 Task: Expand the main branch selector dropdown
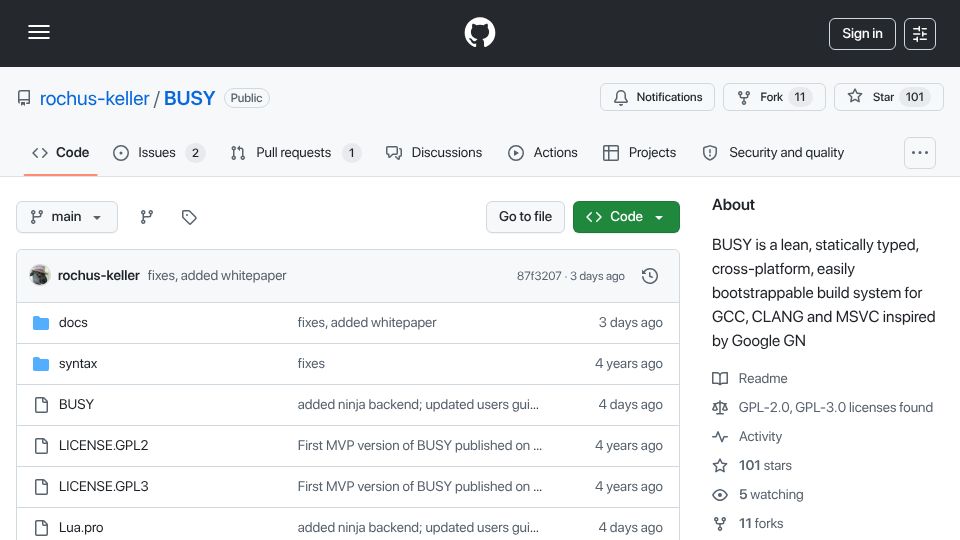click(x=67, y=217)
